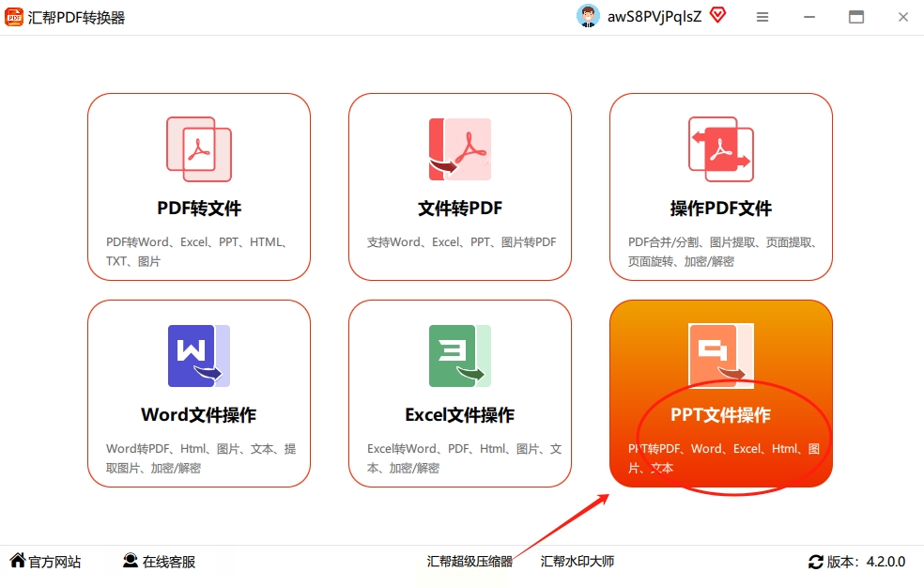Open 汇帮超级压缩器 link
Viewport: 924px width, 588px height.
[x=470, y=562]
